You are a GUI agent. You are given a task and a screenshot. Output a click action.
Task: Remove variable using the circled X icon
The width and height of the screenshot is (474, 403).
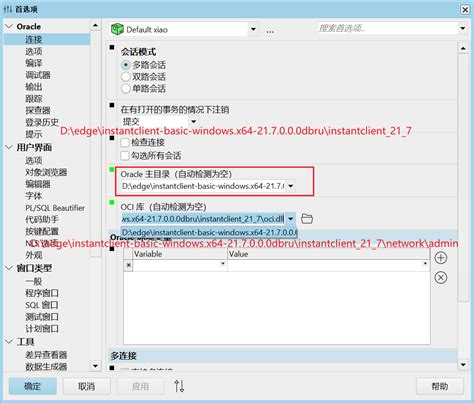(x=441, y=277)
